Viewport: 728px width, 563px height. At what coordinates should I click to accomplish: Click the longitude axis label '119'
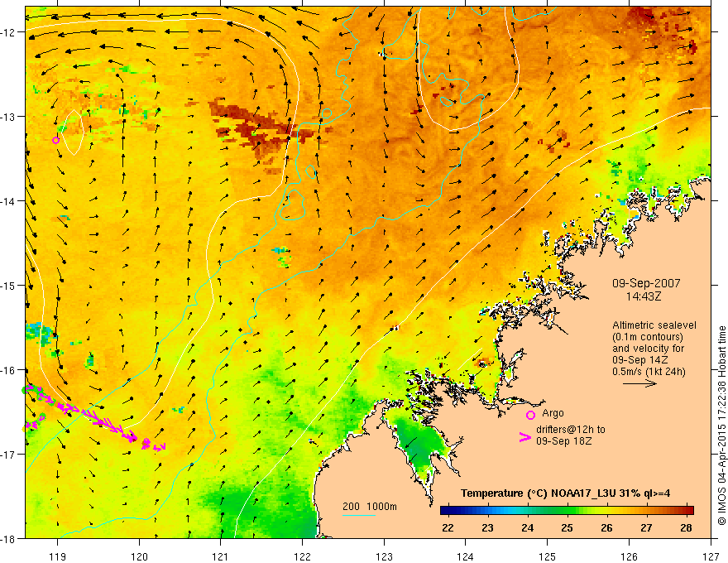click(x=58, y=556)
